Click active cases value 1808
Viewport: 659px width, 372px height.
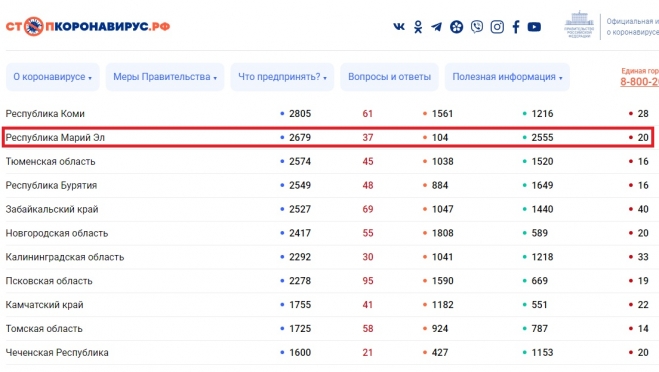point(443,233)
